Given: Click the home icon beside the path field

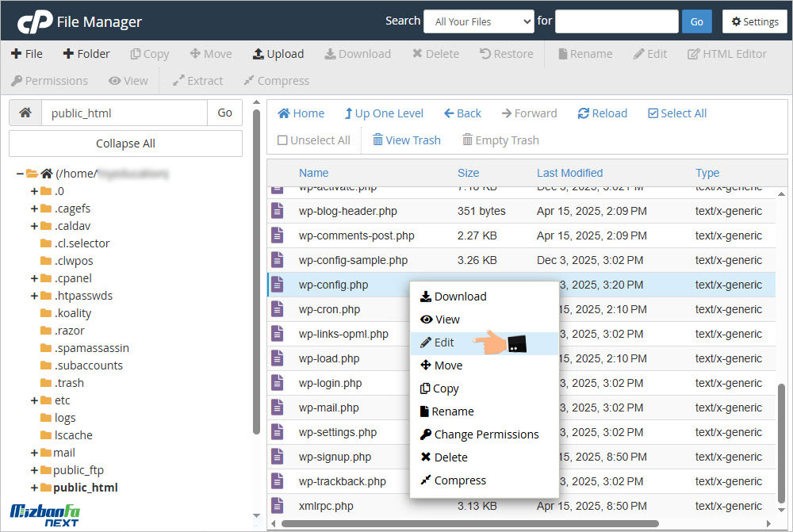Looking at the screenshot, I should [25, 113].
